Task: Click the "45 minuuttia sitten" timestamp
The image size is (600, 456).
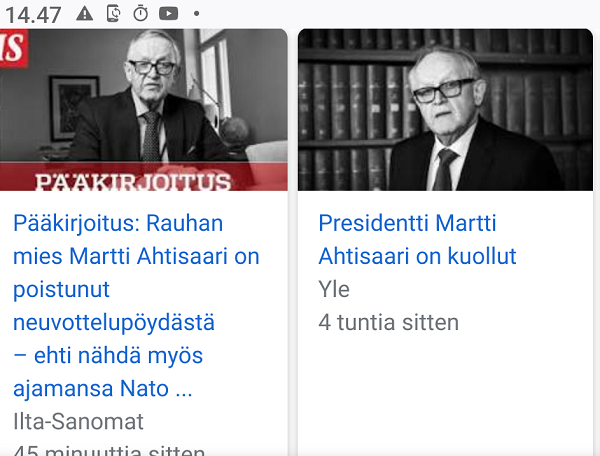Action: pyautogui.click(x=110, y=449)
